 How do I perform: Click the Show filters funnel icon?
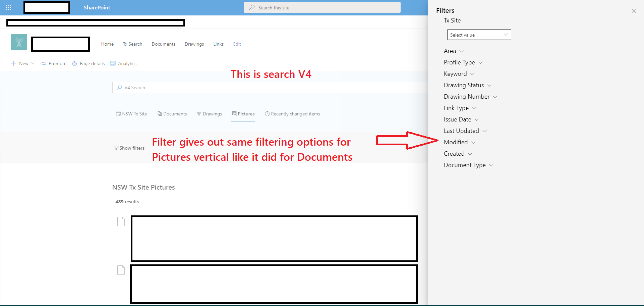tap(116, 148)
